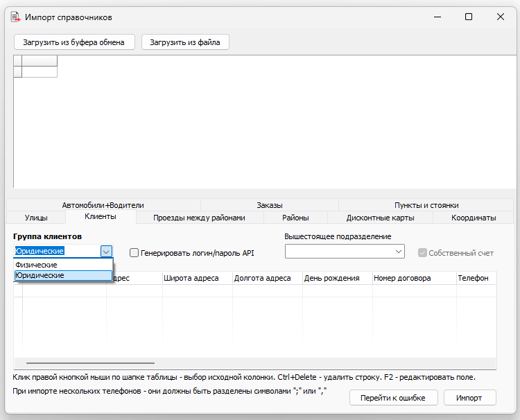The height and width of the screenshot is (420, 520).
Task: Select the 'Дисконтные карты' tab
Action: point(380,218)
